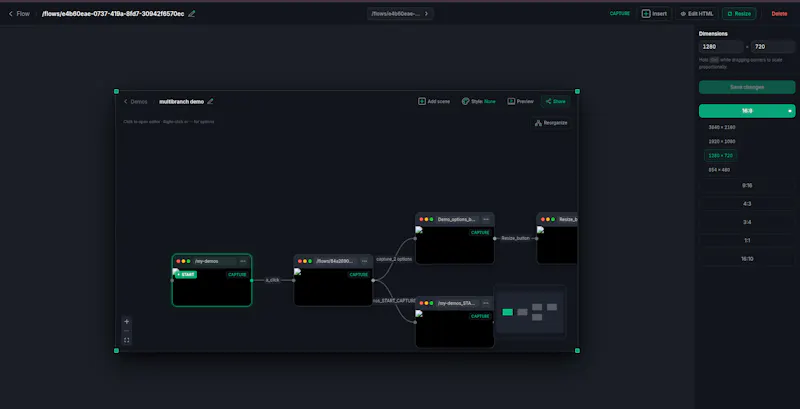Click the multibranch demo title text
The height and width of the screenshot is (409, 800).
point(181,101)
